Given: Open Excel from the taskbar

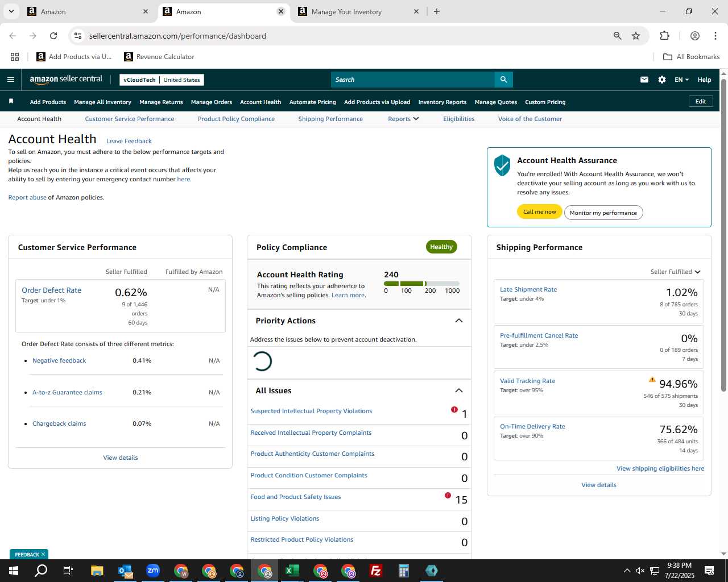Looking at the screenshot, I should coord(292,571).
